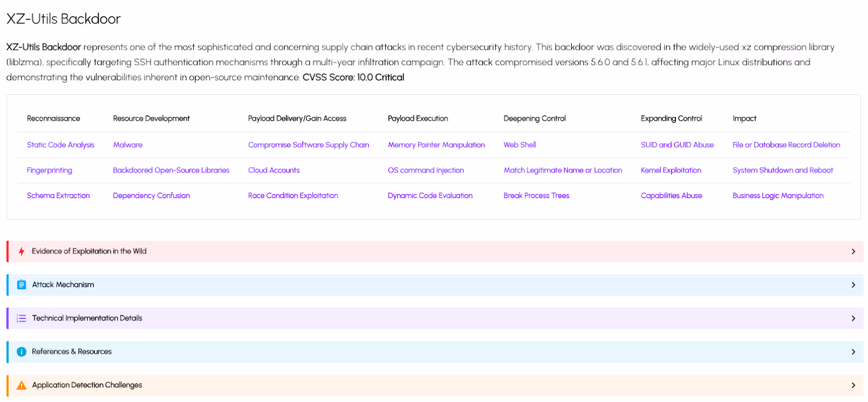Open Match Legitimate Name or Location link

[563, 170]
